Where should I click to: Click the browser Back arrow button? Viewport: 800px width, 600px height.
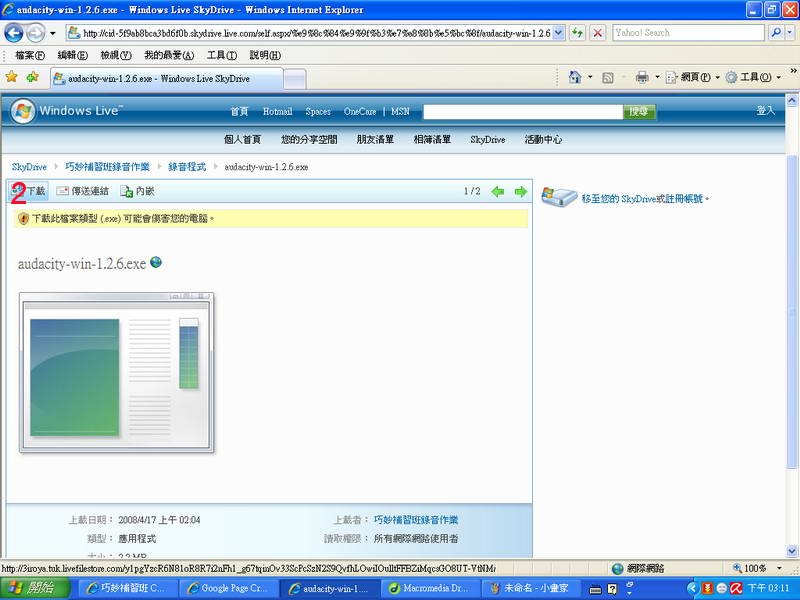(x=14, y=33)
